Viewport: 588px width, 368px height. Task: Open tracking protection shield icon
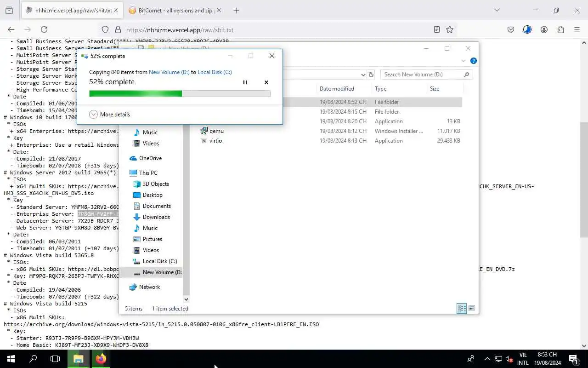point(105,29)
